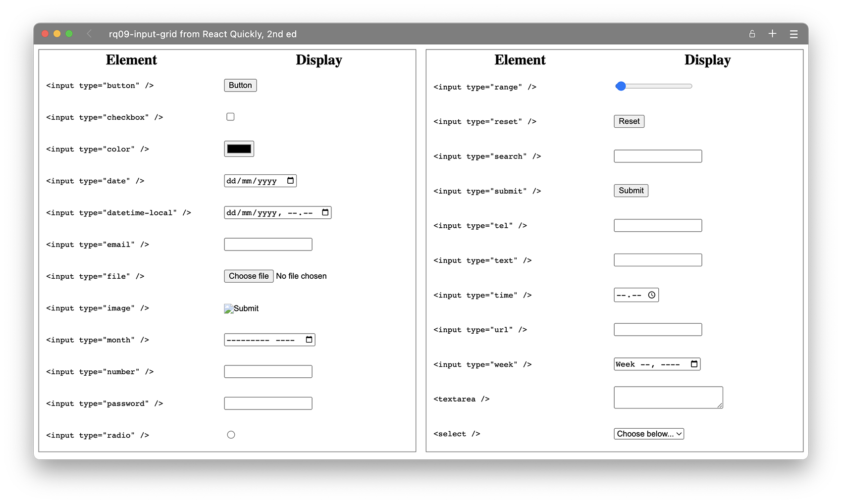Image resolution: width=842 pixels, height=504 pixels.
Task: Expand the 'Choose below...' select dropdown
Action: click(649, 434)
